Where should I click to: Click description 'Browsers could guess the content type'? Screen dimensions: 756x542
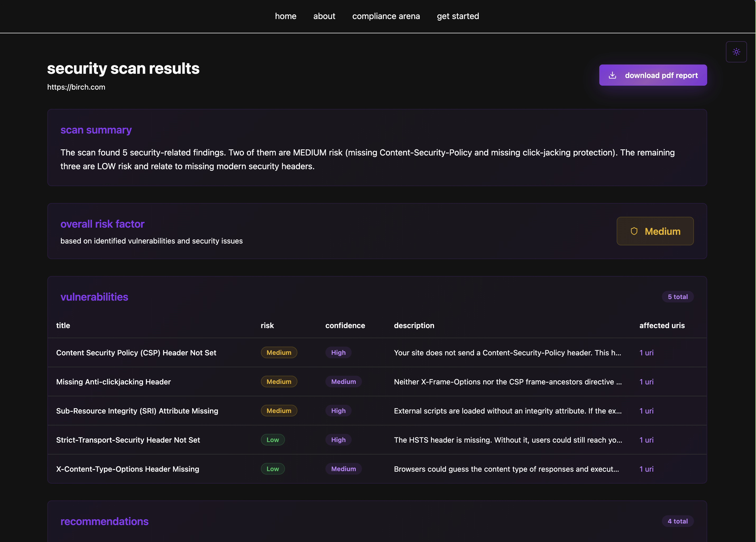point(506,469)
